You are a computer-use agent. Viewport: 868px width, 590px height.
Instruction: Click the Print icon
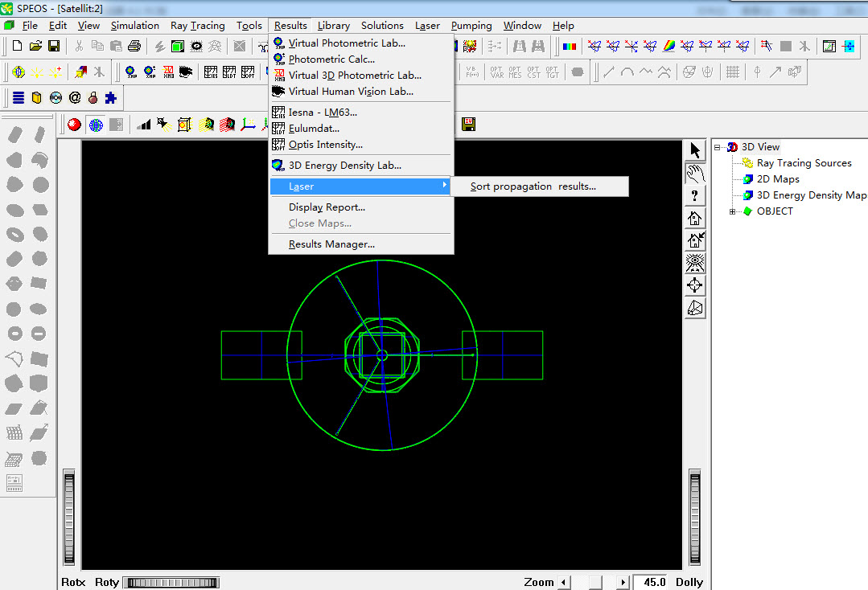(134, 46)
